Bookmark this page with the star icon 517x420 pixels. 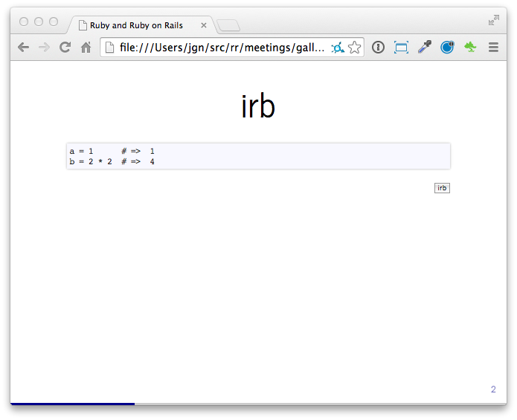(x=355, y=48)
